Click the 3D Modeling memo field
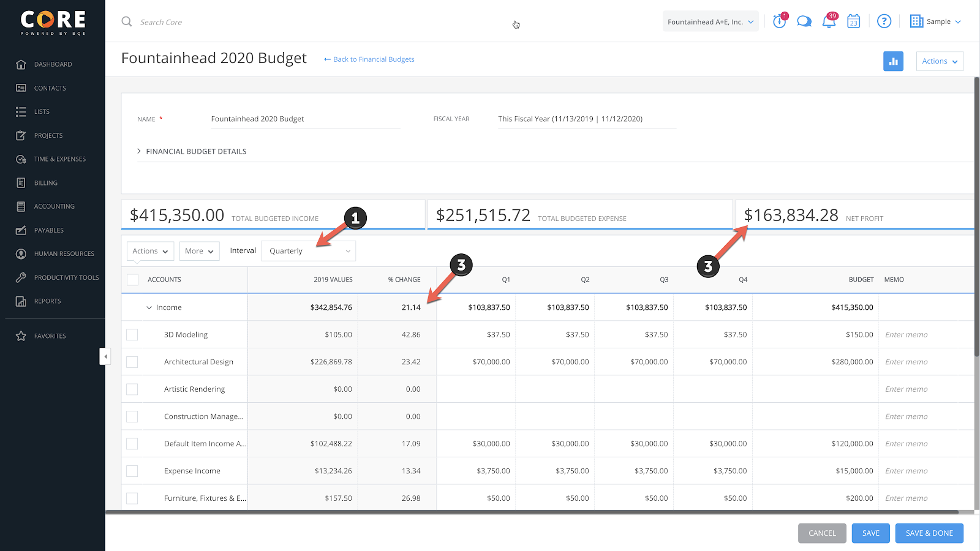This screenshot has width=980, height=551. tap(925, 335)
